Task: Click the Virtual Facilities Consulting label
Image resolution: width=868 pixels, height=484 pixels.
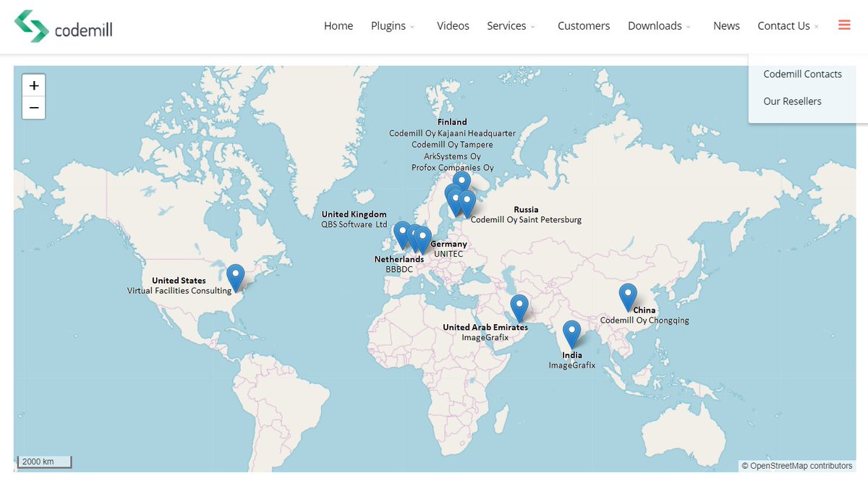Action: [x=179, y=291]
